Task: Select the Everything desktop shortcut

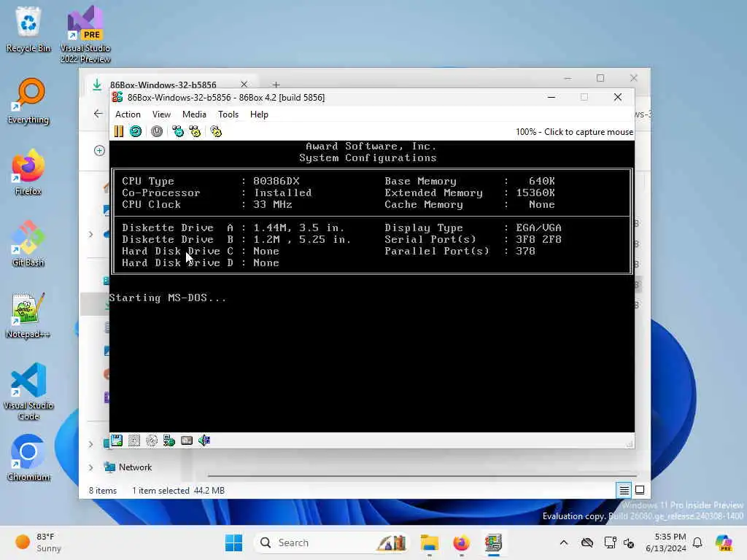Action: click(28, 101)
